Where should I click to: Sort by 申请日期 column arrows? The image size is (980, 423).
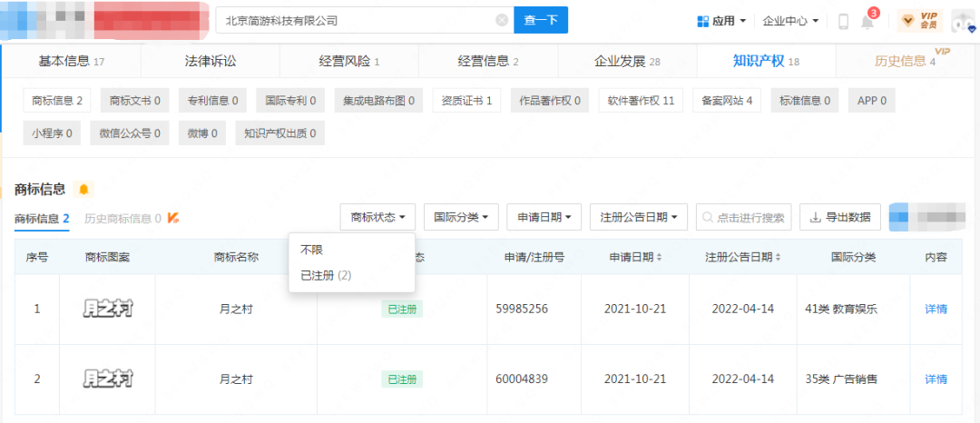[659, 258]
